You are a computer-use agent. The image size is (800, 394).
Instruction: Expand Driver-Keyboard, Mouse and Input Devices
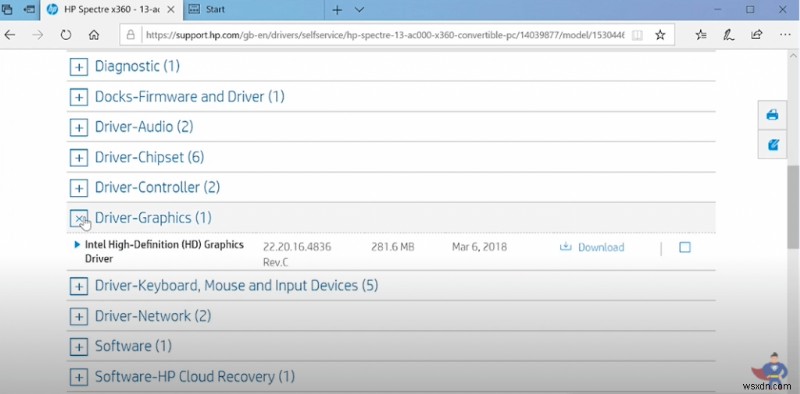pos(79,286)
